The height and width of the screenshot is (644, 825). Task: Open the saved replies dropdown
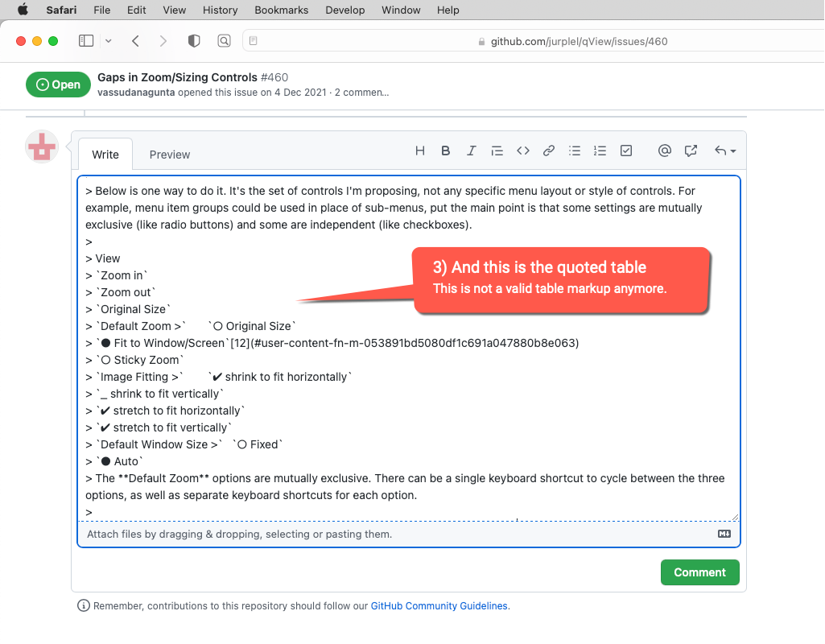(722, 151)
